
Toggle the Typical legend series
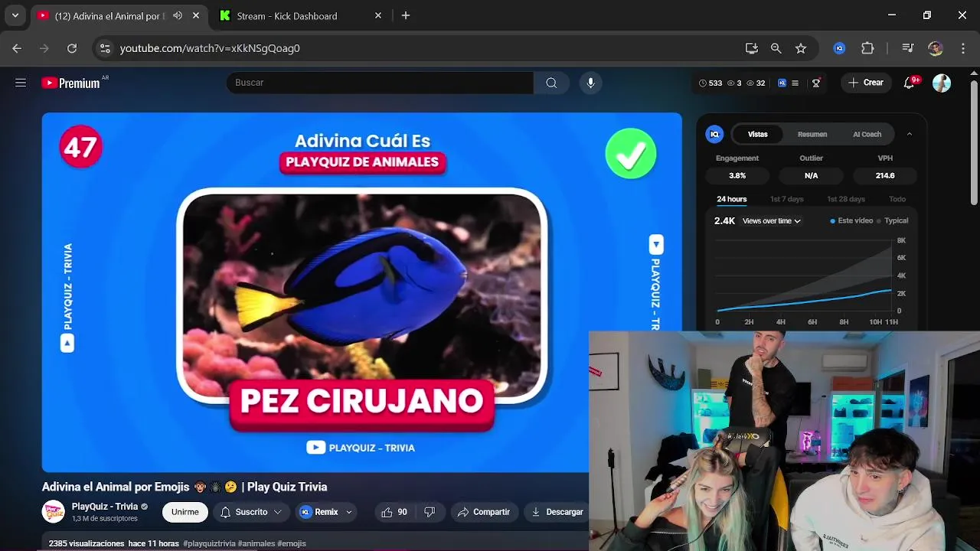click(893, 220)
